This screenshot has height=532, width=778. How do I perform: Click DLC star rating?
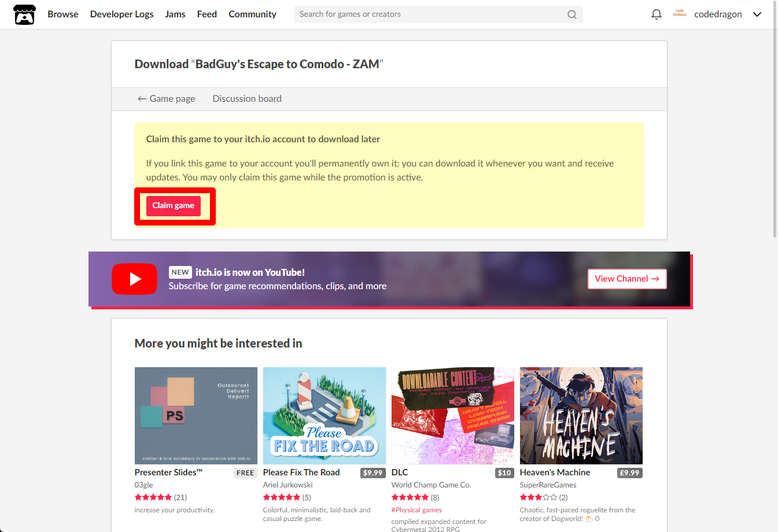pyautogui.click(x=410, y=497)
